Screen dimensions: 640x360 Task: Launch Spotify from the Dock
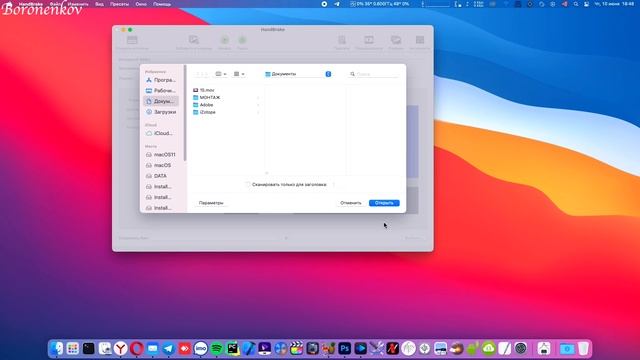(217, 349)
